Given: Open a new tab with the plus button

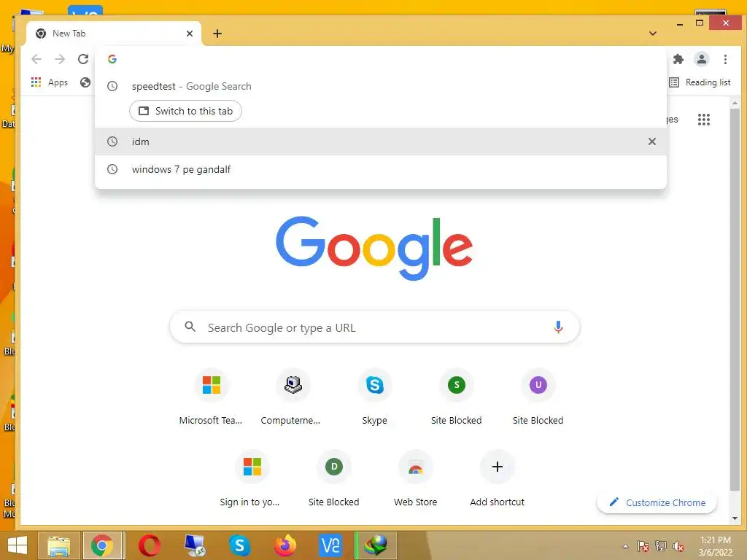Looking at the screenshot, I should coord(217,34).
